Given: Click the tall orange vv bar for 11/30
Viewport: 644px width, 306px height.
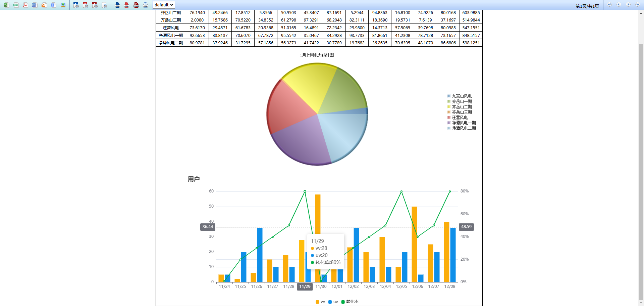Looking at the screenshot, I should tap(318, 215).
